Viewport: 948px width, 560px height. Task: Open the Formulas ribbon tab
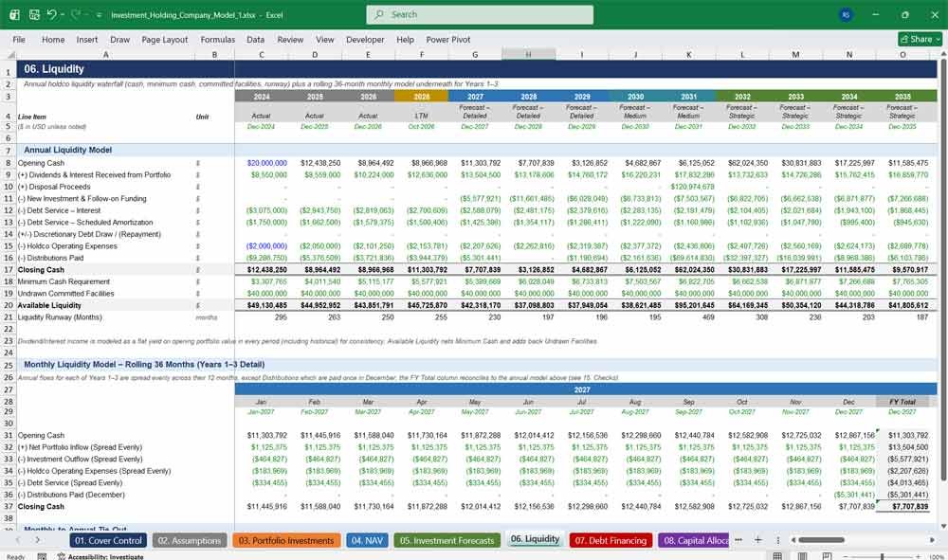coord(218,39)
